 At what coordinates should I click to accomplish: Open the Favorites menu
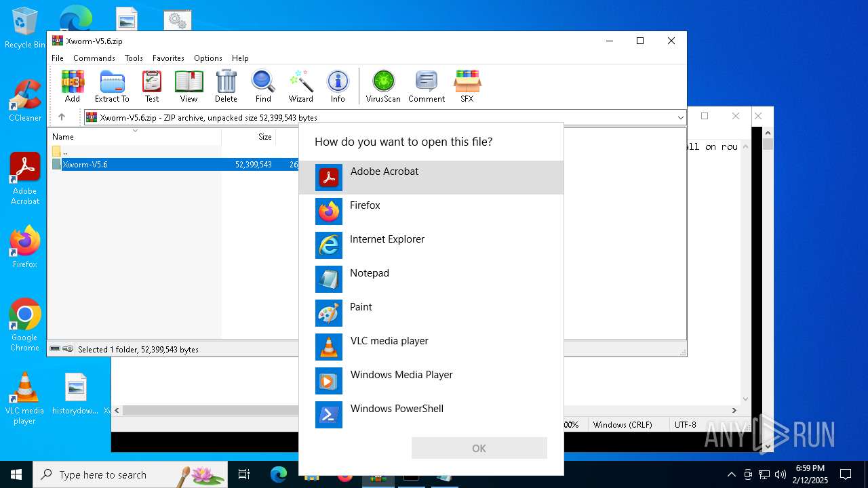click(x=168, y=58)
